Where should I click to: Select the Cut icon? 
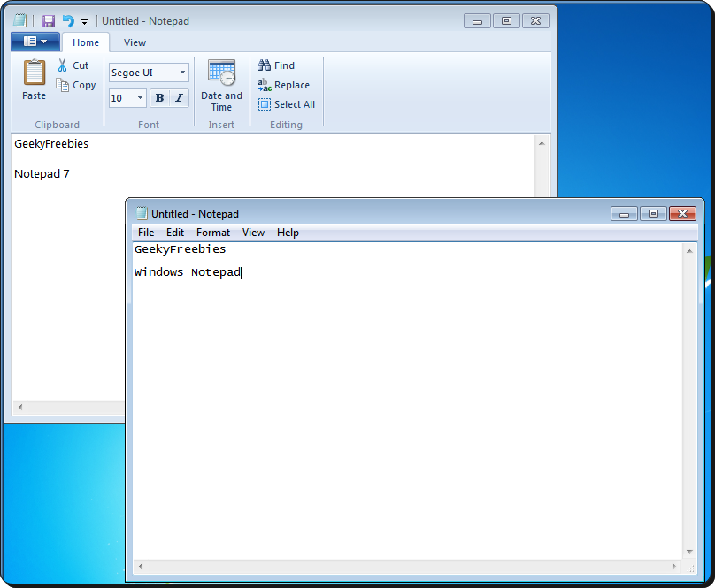coord(64,65)
